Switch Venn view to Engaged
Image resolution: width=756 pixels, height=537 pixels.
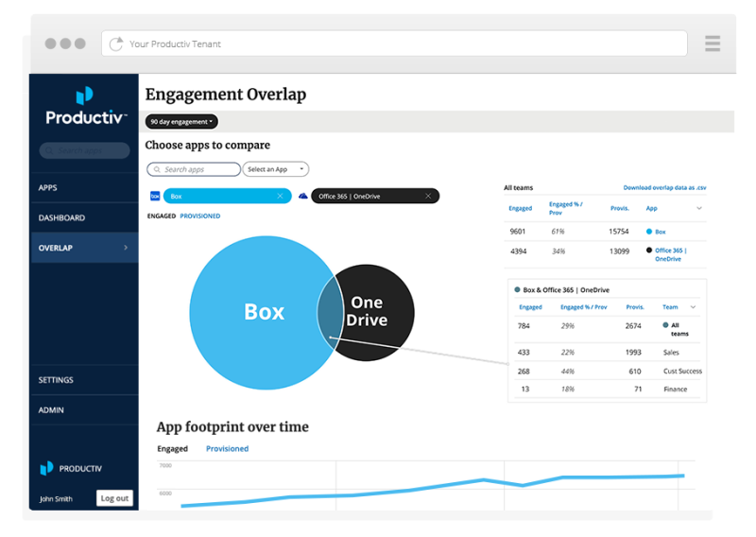pos(161,217)
